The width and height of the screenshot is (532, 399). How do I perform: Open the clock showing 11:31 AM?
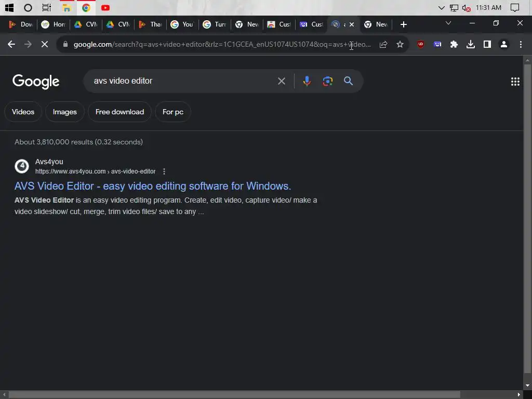(x=488, y=8)
